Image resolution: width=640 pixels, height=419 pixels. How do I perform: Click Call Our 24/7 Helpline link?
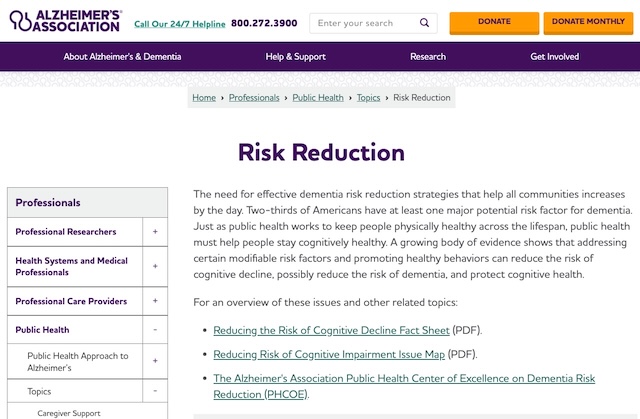178,23
